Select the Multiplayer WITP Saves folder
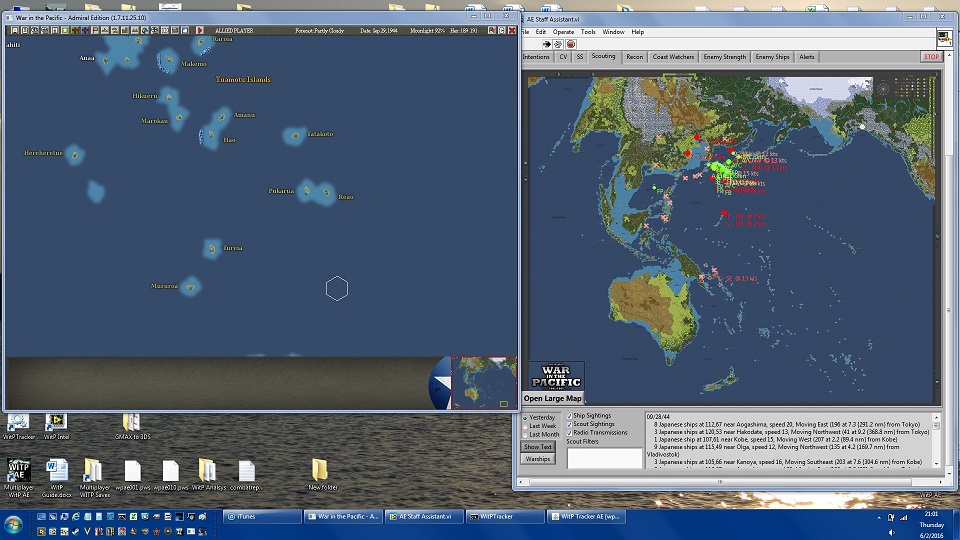 click(x=94, y=478)
